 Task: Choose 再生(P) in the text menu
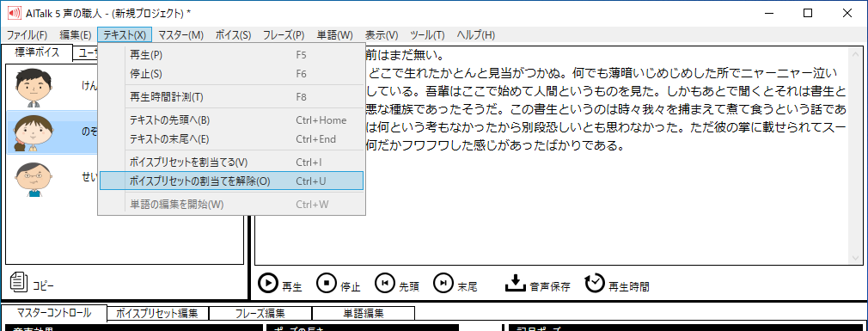coord(231,55)
